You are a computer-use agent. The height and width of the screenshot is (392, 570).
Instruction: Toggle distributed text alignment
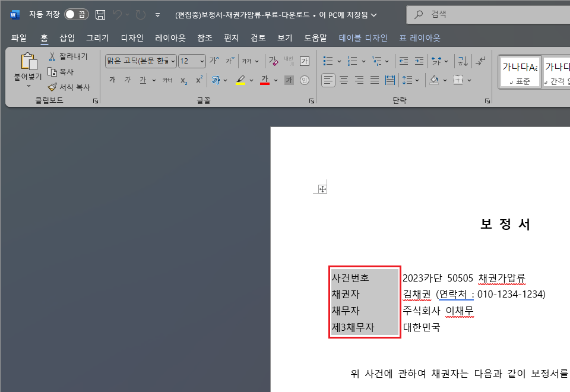pos(389,81)
